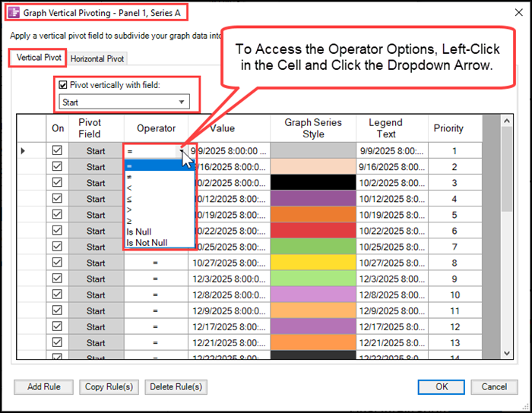Click the purple series style swatch in row 4

[313, 199]
